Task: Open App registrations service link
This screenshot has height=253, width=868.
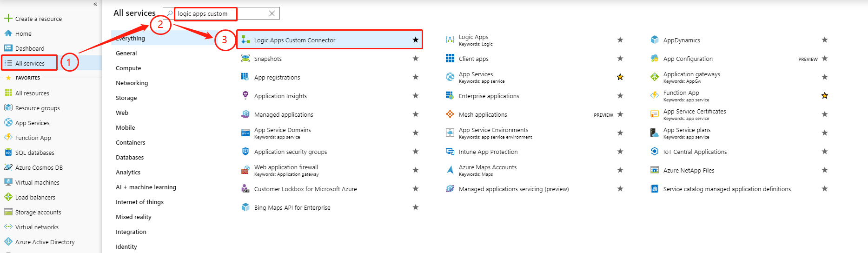Action: (x=277, y=77)
